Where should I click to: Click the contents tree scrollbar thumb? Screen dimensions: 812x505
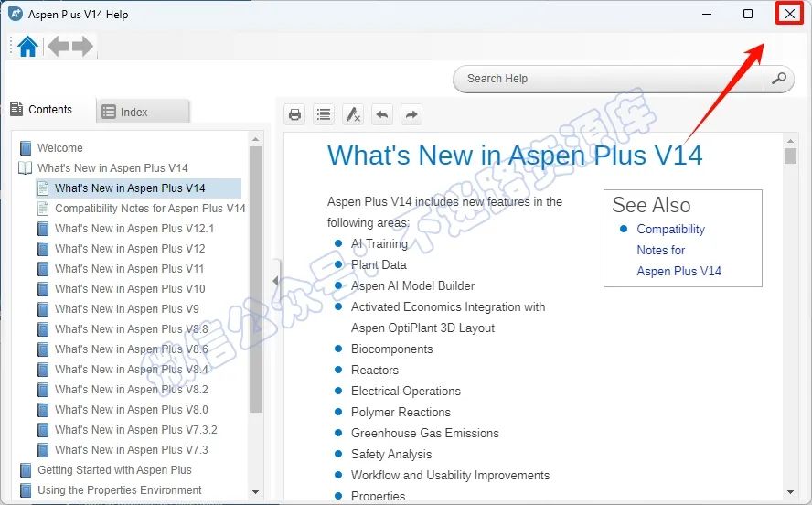pyautogui.click(x=255, y=280)
